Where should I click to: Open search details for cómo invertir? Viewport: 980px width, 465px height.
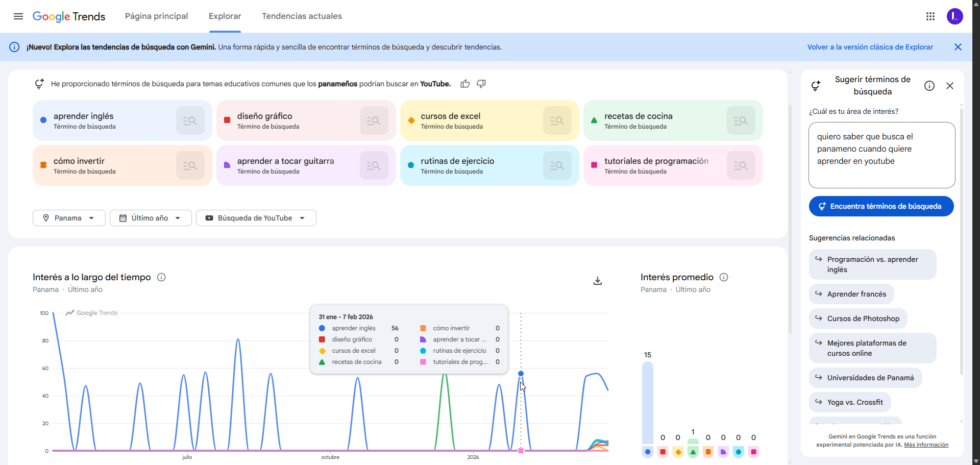190,165
